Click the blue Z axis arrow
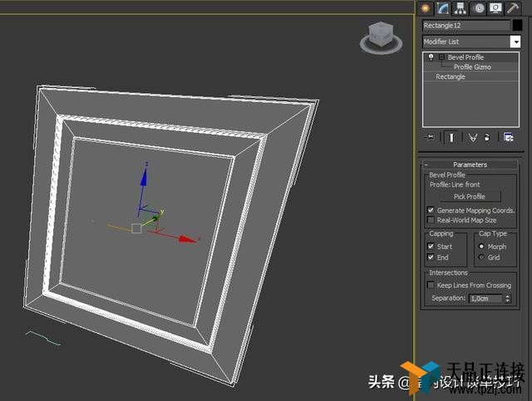The image size is (532, 401). coord(144,177)
